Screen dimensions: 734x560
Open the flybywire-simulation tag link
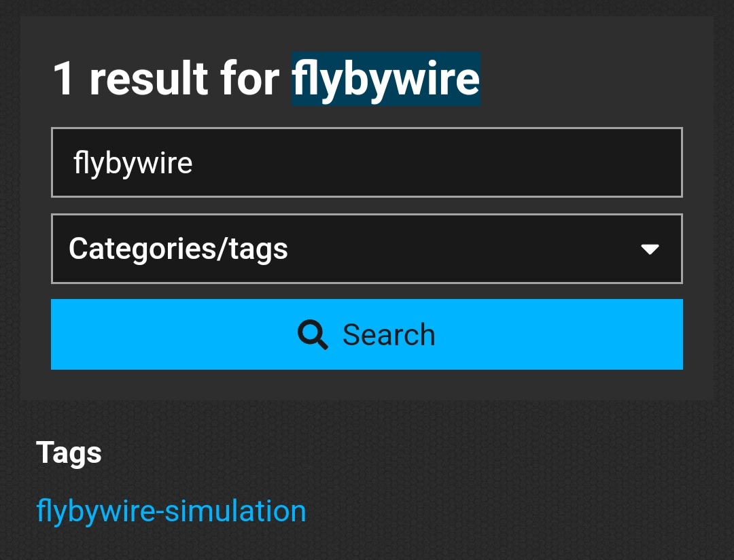coord(171,510)
